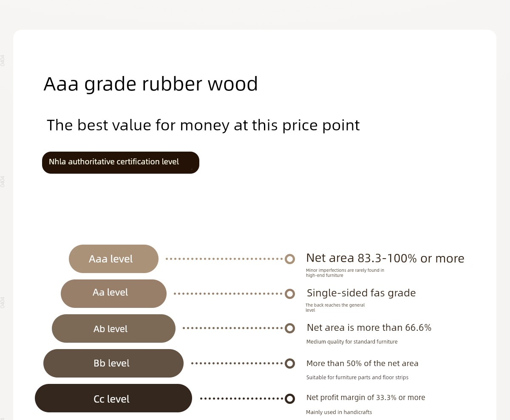
Task: Click the Ab level pill badge
Action: (x=113, y=328)
